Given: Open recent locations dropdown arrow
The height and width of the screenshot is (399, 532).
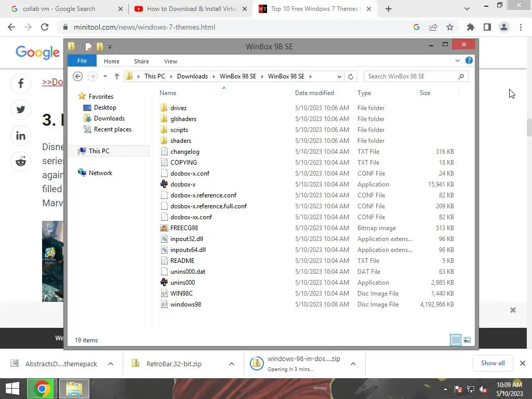Looking at the screenshot, I should (x=105, y=76).
